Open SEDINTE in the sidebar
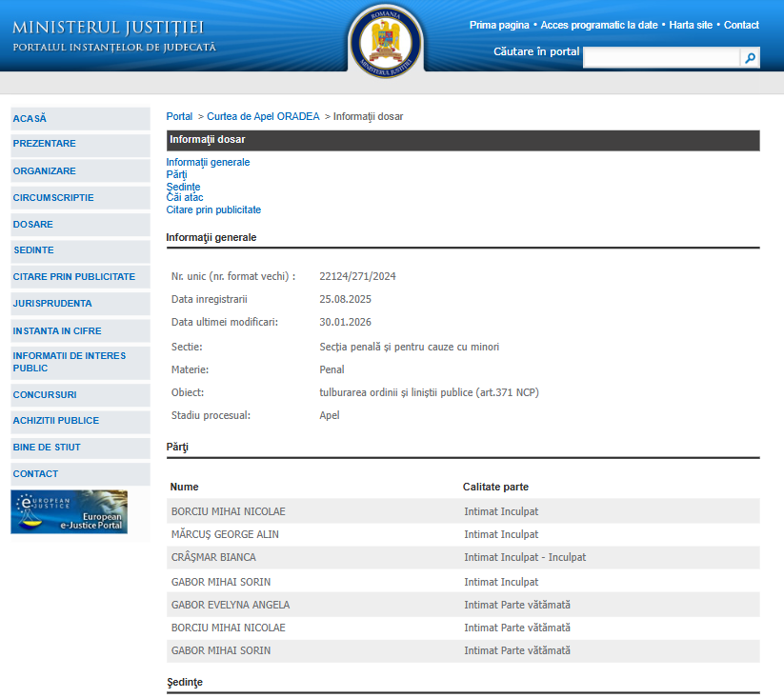784x698 pixels. 33,250
